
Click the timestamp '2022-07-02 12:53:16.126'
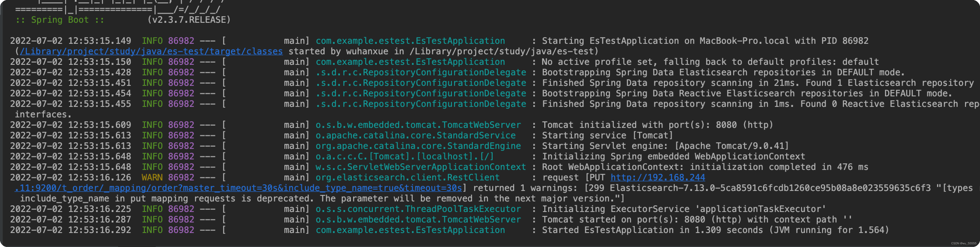click(70, 177)
